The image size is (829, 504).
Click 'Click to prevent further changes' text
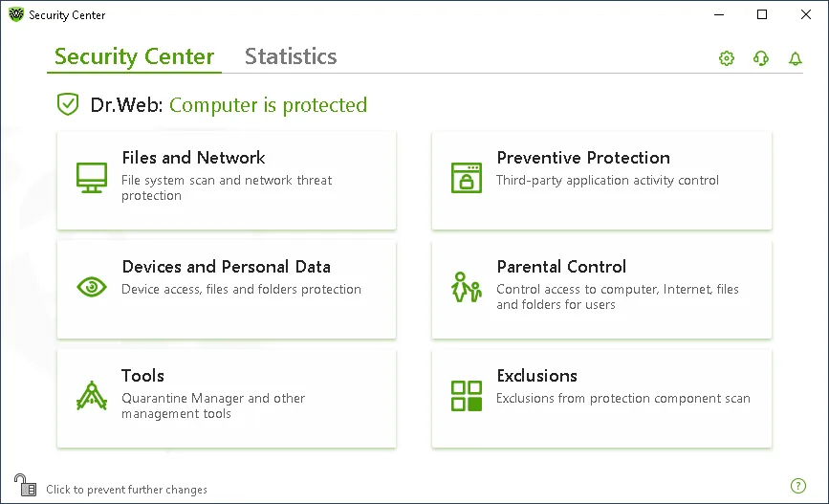pyautogui.click(x=126, y=490)
